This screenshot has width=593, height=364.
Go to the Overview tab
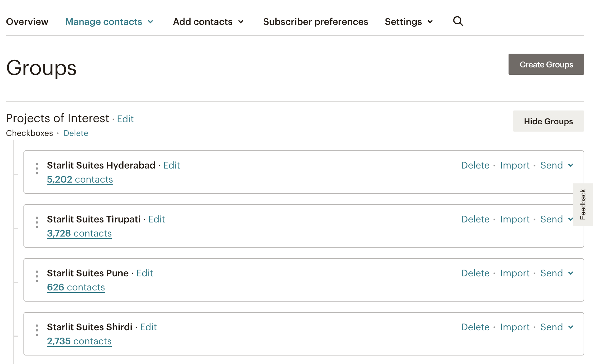coord(27,22)
